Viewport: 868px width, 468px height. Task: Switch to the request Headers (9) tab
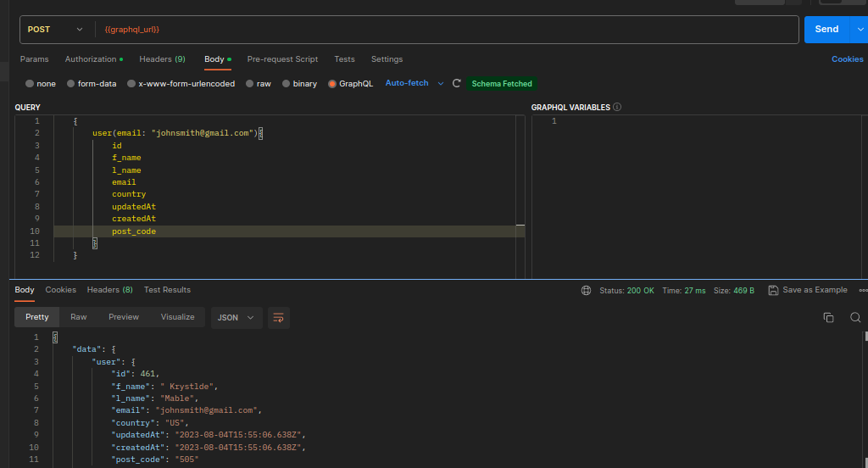click(x=162, y=59)
